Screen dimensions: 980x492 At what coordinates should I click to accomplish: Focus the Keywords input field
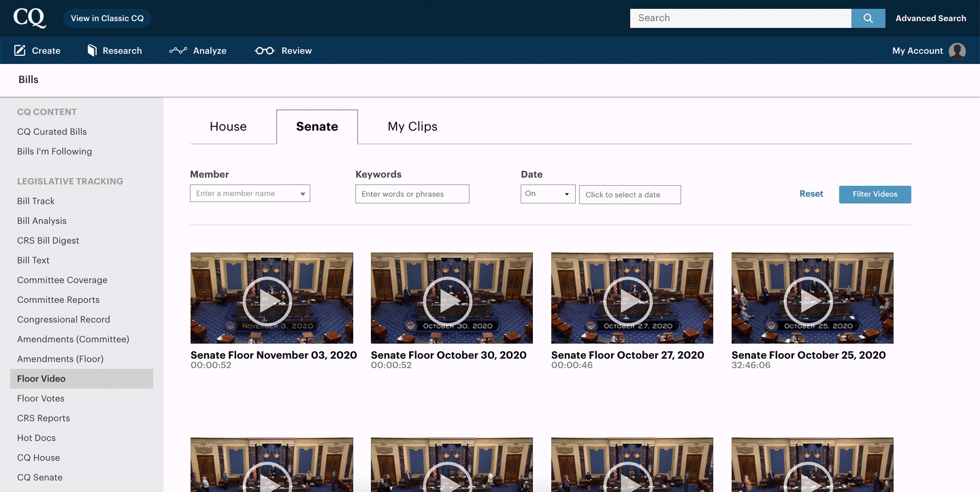(412, 194)
